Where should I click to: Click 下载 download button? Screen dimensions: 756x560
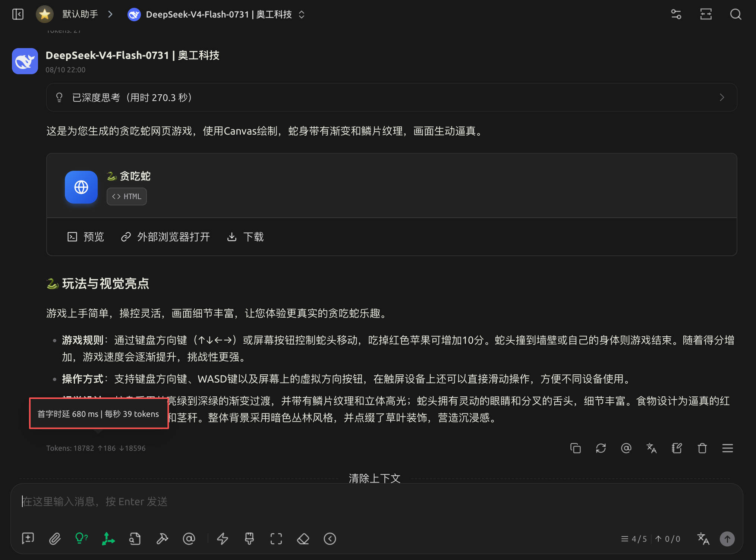click(245, 237)
